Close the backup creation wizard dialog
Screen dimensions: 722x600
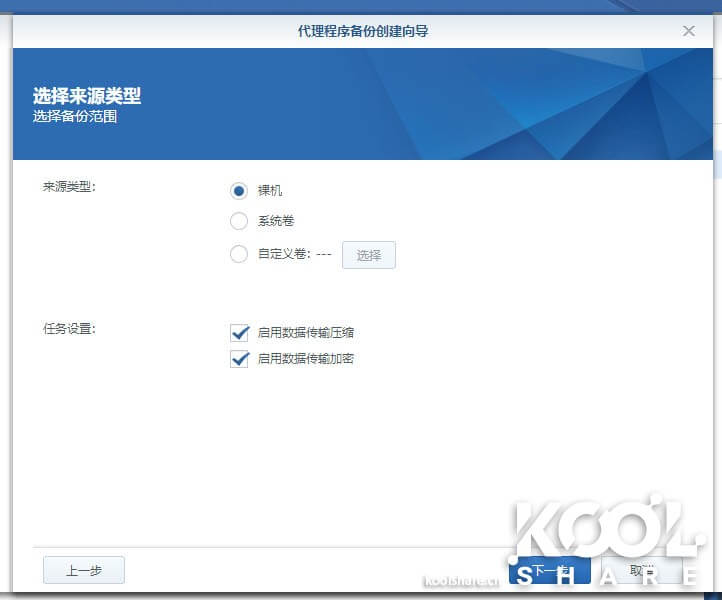689,31
